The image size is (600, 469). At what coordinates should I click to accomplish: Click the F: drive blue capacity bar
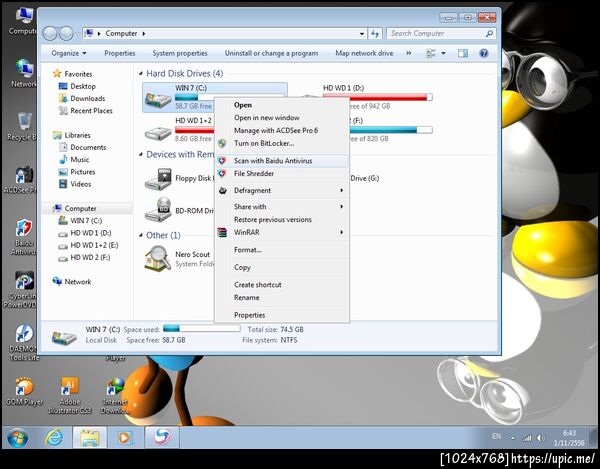[x=390, y=130]
